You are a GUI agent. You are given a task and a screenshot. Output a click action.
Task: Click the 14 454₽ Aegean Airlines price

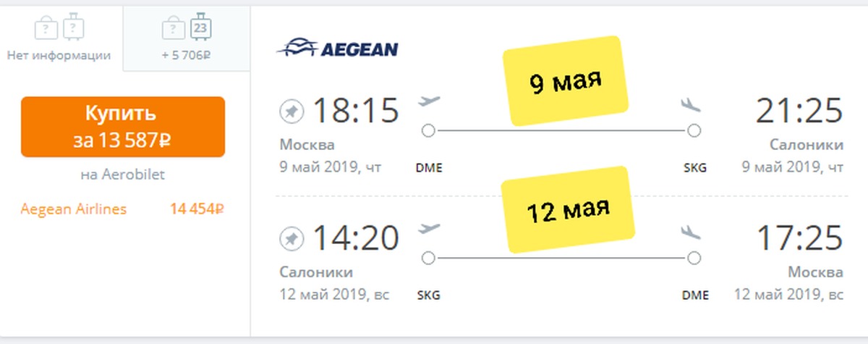point(197,209)
